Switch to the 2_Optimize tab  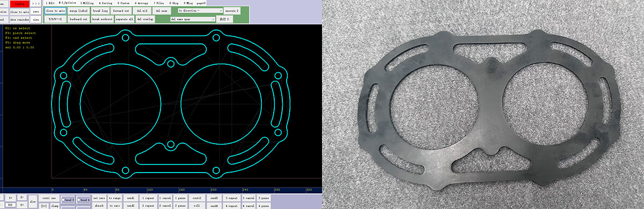click(x=67, y=3)
